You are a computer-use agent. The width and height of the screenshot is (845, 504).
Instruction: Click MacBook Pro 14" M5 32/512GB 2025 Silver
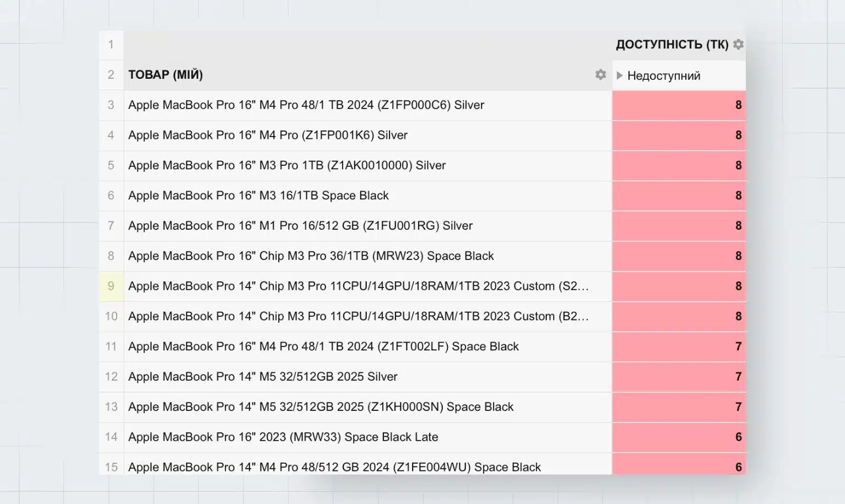coord(263,377)
